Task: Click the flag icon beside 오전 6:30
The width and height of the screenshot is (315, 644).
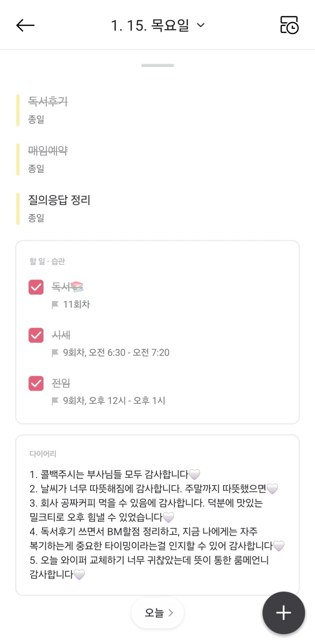Action: pyautogui.click(x=55, y=353)
